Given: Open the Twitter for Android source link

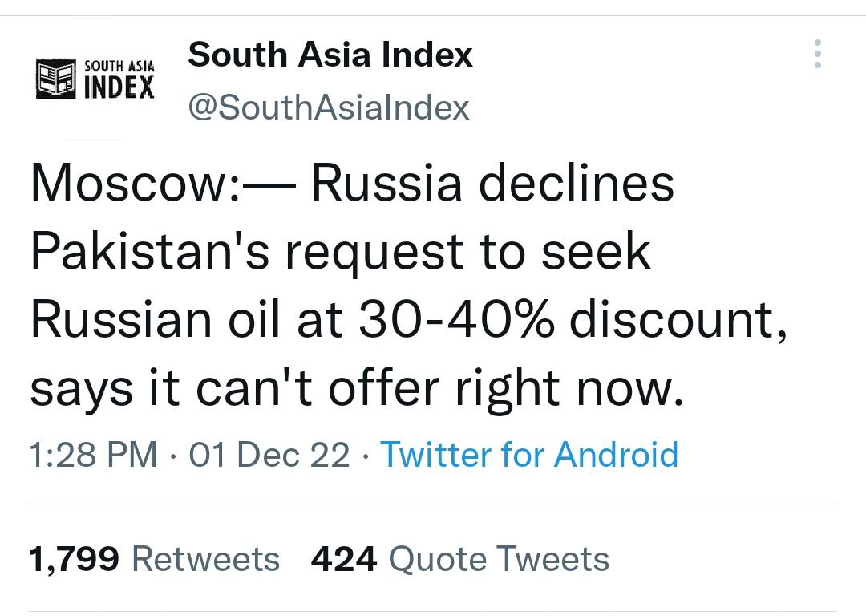Looking at the screenshot, I should coord(529,455).
